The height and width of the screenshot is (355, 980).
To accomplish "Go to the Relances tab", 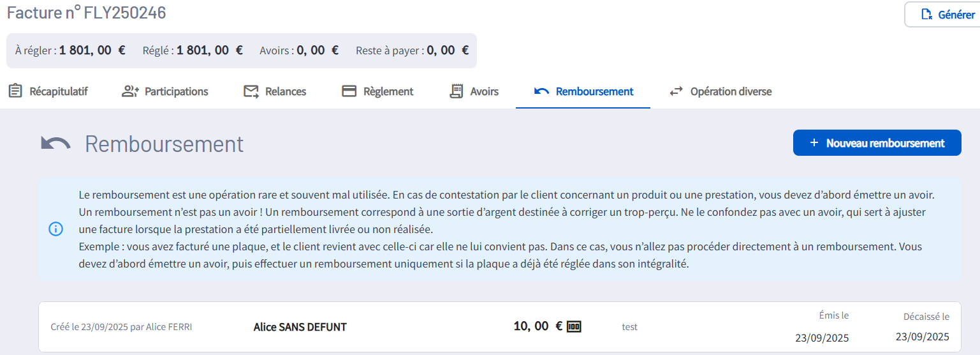I will (x=285, y=91).
